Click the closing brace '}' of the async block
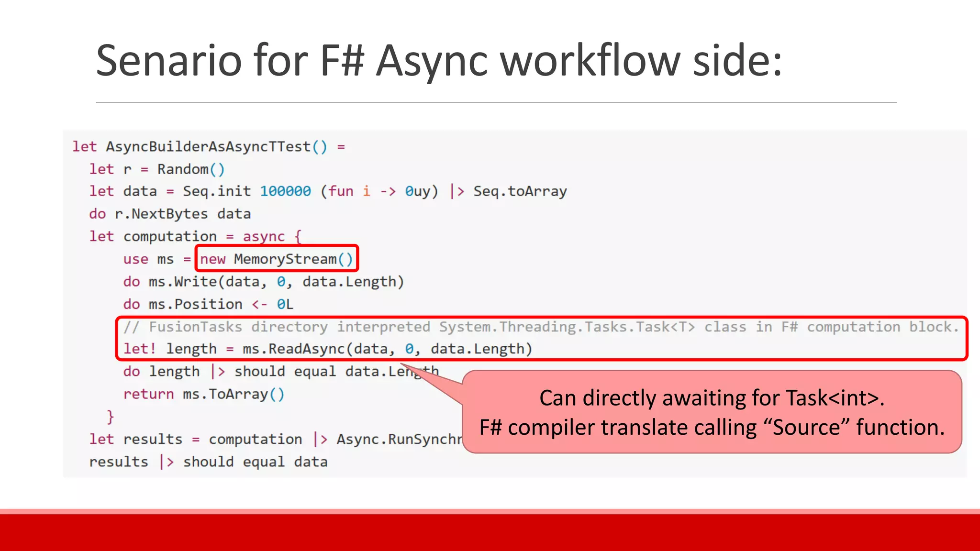Screen dimensions: 980x551 click(110, 417)
